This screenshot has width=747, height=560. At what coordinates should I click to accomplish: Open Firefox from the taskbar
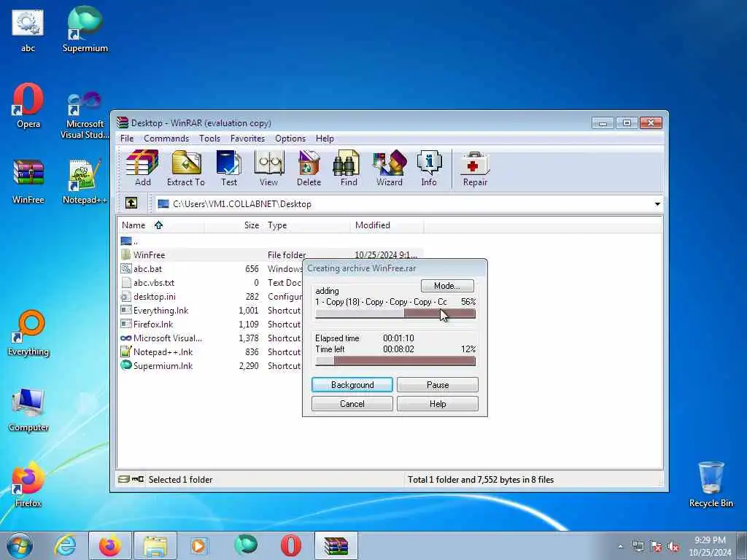tap(110, 545)
